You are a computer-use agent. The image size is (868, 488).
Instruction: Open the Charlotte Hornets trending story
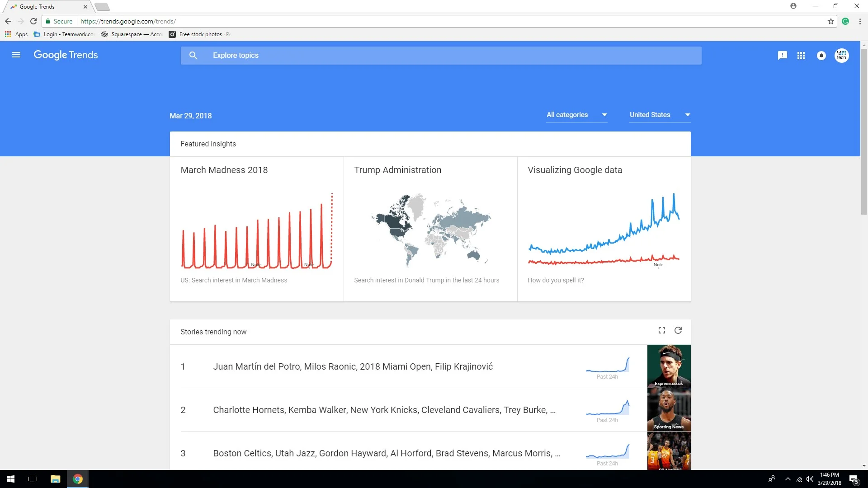click(384, 410)
